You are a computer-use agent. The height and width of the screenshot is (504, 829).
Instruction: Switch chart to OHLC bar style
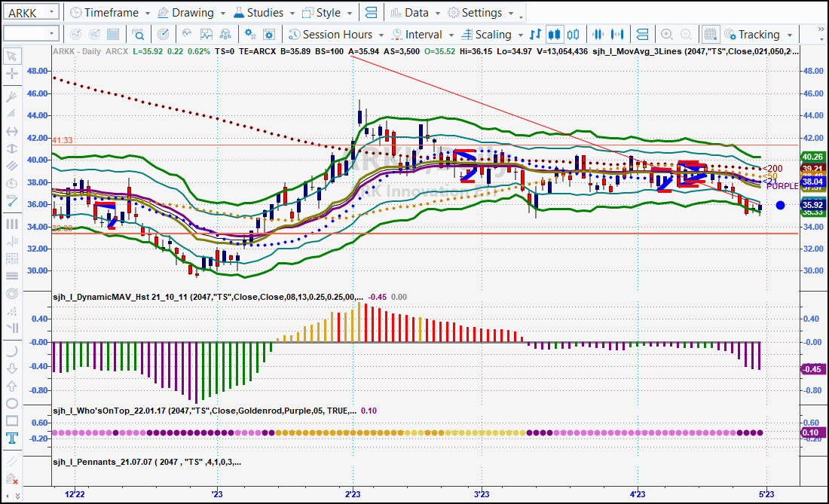(x=535, y=35)
